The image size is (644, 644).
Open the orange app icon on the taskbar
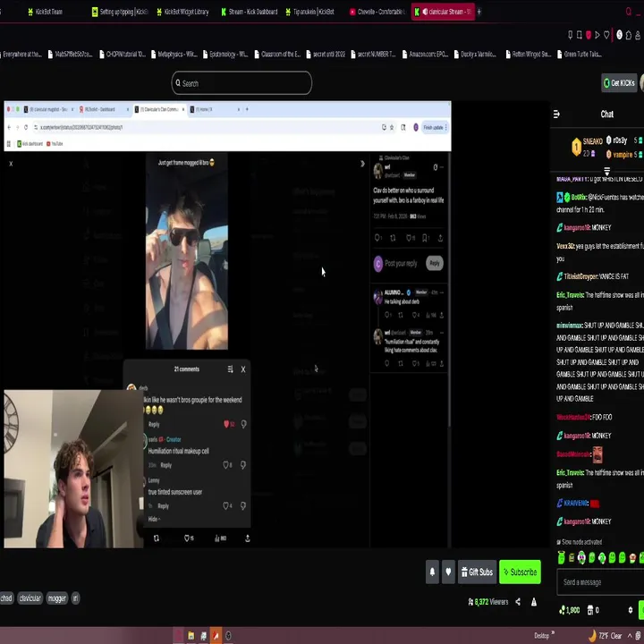click(216, 636)
